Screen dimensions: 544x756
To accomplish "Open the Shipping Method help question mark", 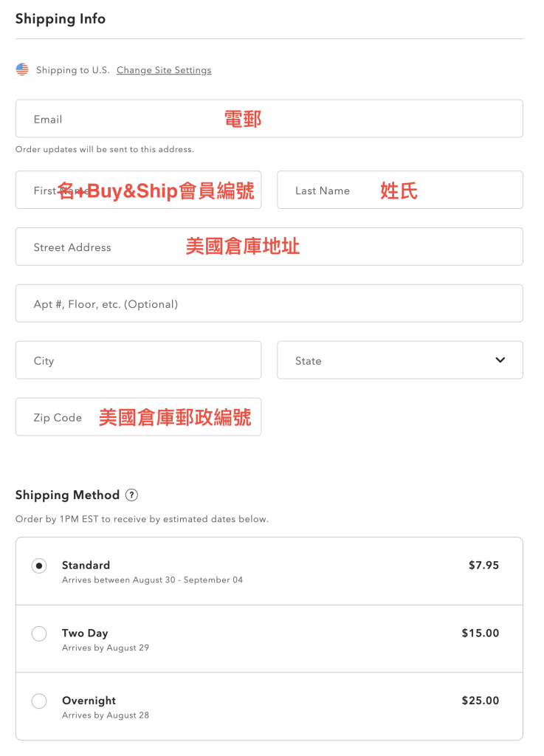I will [x=131, y=495].
